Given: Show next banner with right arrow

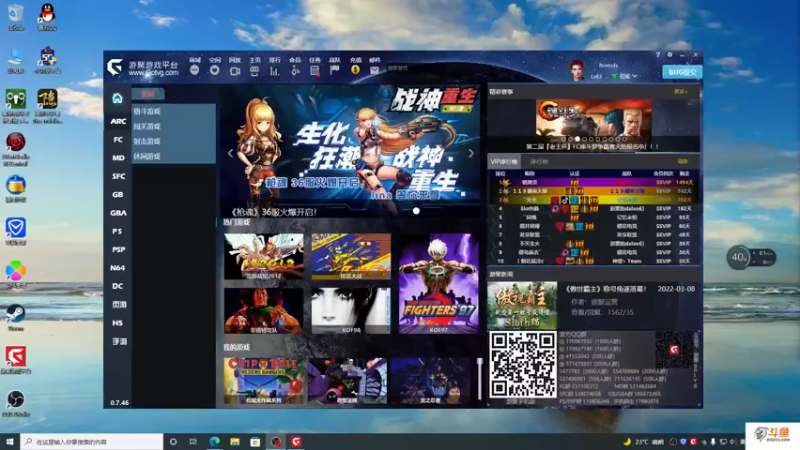Looking at the screenshot, I should [x=470, y=153].
